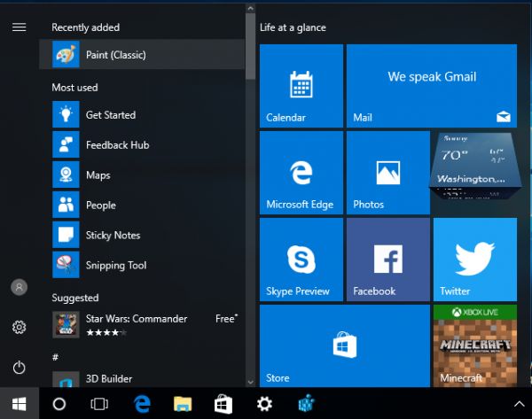Open File Explorer from the taskbar
532x419 pixels.
pyautogui.click(x=183, y=404)
